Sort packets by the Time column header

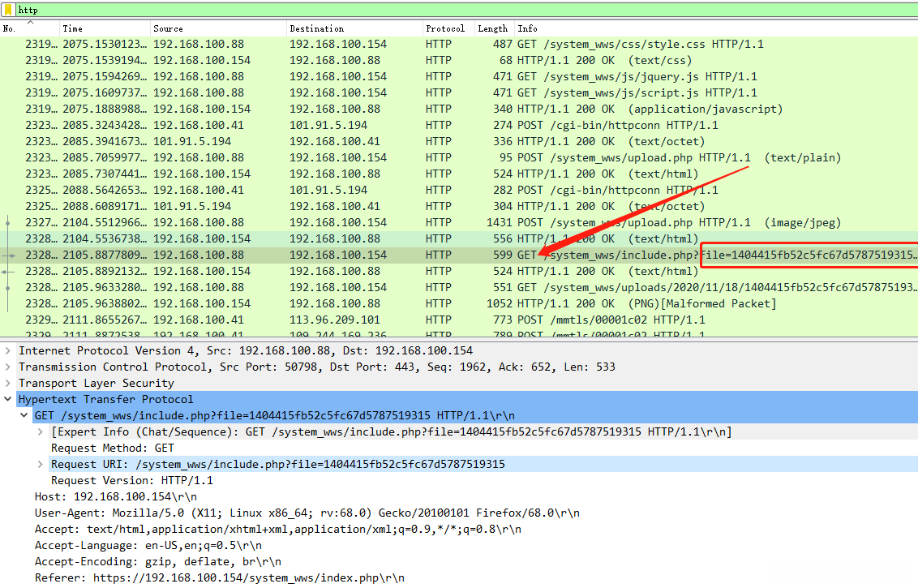click(105, 28)
